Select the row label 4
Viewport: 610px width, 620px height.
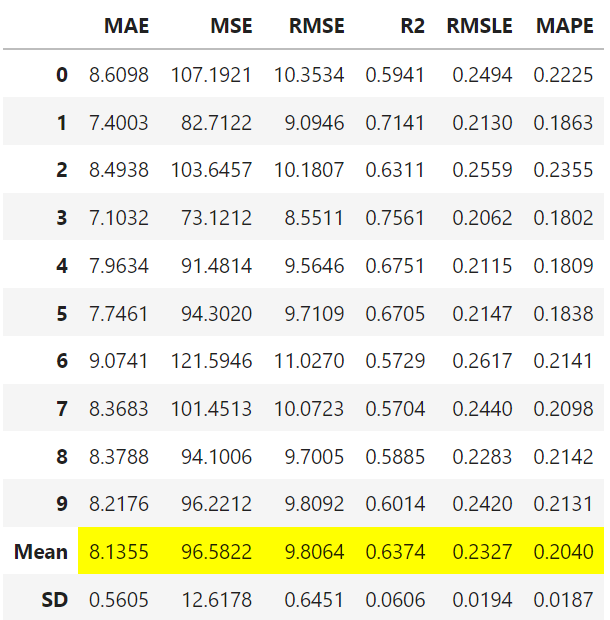62,266
